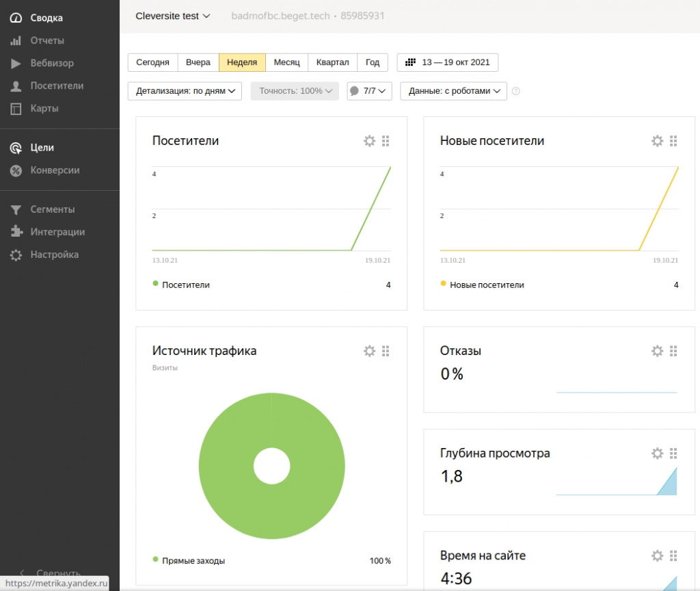Select the Сегодня period
The width and height of the screenshot is (700, 591).
click(x=152, y=62)
